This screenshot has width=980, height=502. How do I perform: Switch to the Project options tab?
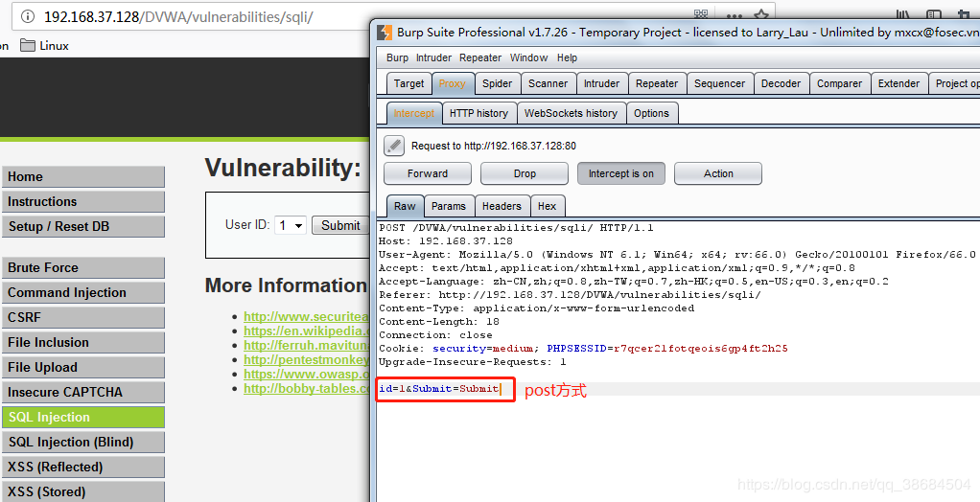954,83
